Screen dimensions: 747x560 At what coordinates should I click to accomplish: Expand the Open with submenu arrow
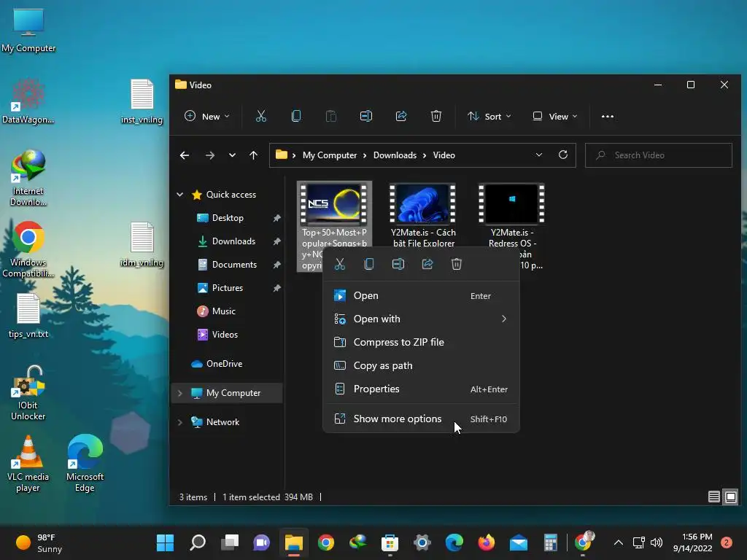pos(503,319)
